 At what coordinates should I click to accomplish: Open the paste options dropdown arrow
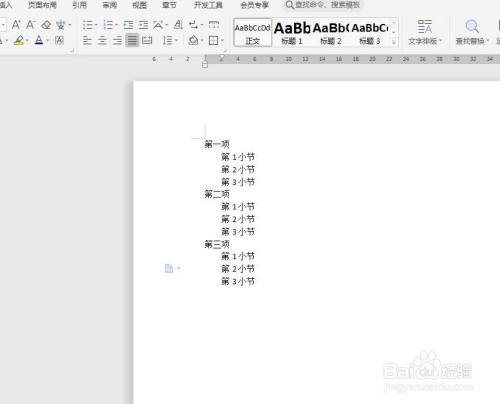[x=179, y=268]
